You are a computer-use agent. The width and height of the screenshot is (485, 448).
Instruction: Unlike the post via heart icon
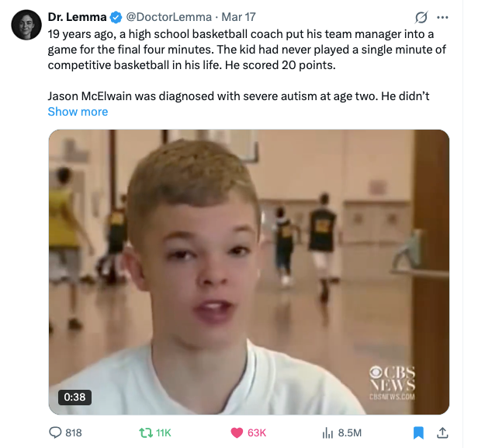pyautogui.click(x=237, y=432)
